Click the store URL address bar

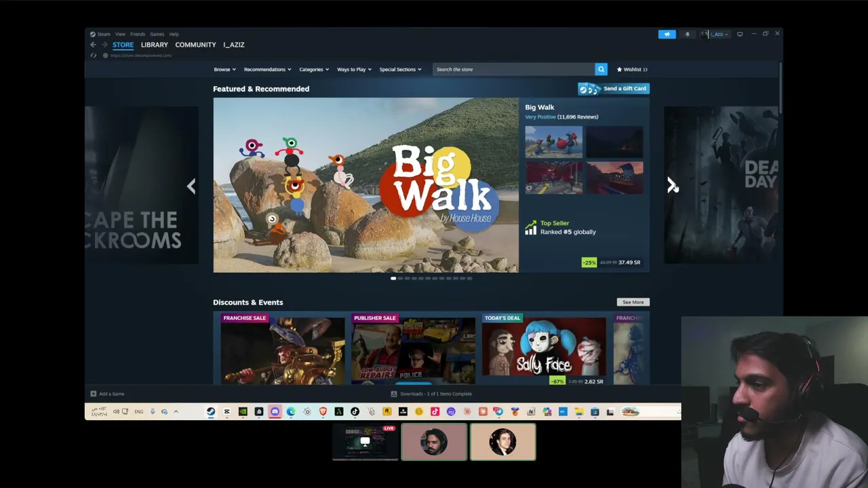pyautogui.click(x=140, y=56)
